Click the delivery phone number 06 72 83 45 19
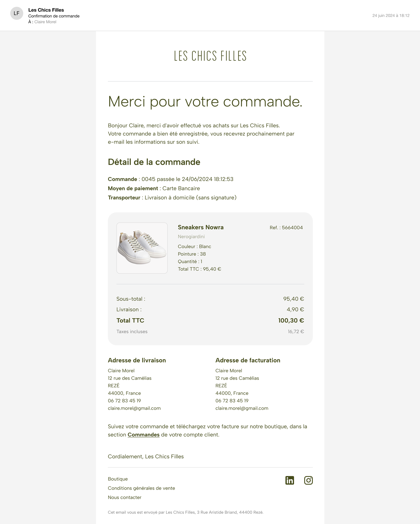Viewport: 420px width, 524px height. (124, 401)
